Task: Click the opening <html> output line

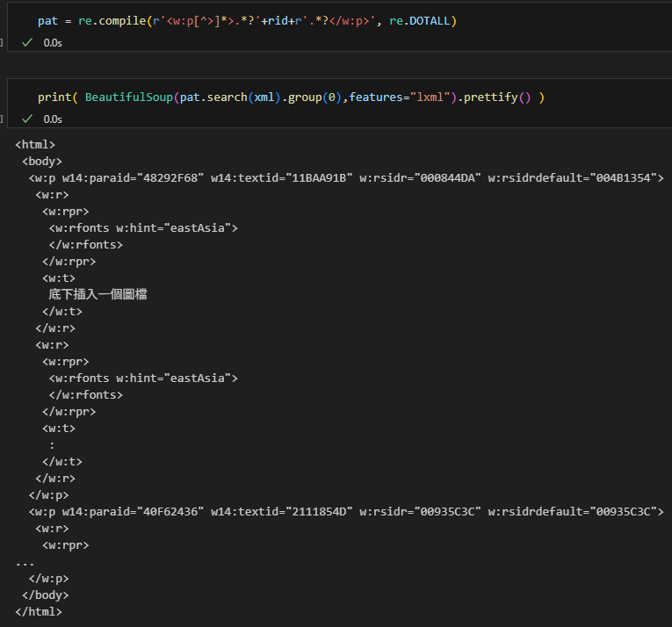Action: [35, 144]
